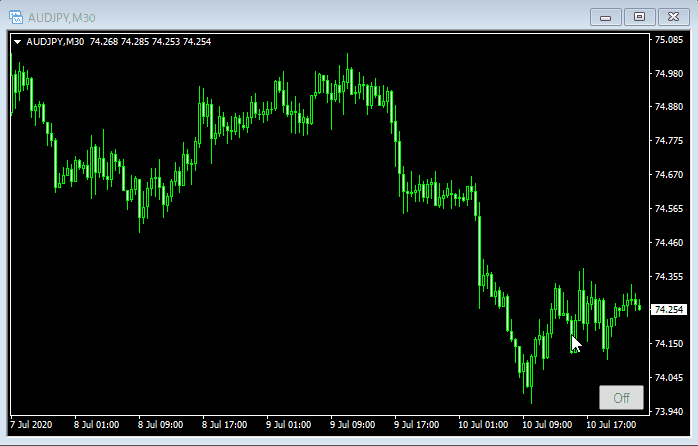Click the 8 Jul 01:00 time label
This screenshot has width=698, height=446.
click(96, 425)
